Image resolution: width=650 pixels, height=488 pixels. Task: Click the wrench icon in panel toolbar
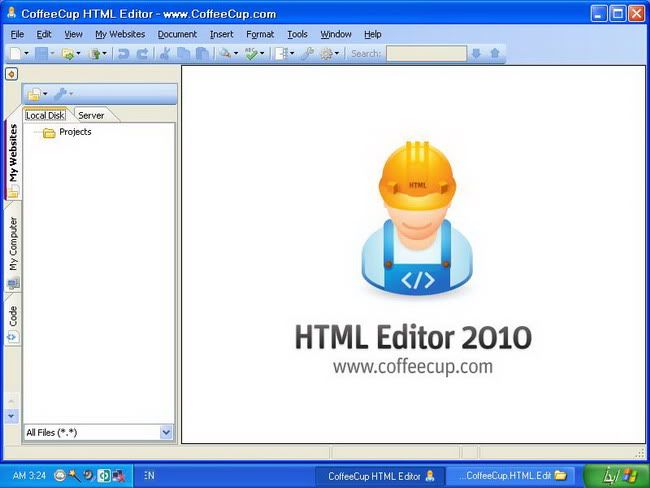(61, 94)
